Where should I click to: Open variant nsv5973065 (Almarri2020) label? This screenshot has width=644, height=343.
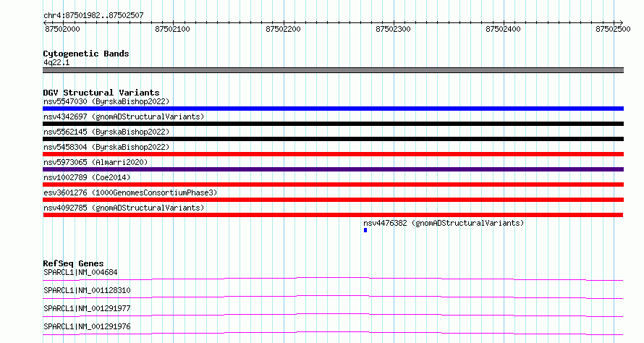[x=96, y=162]
